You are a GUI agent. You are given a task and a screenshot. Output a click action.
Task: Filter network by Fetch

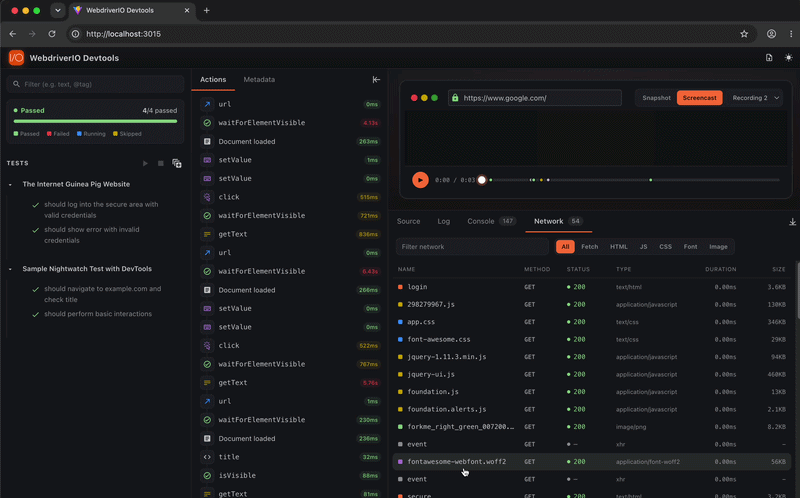pyautogui.click(x=589, y=246)
